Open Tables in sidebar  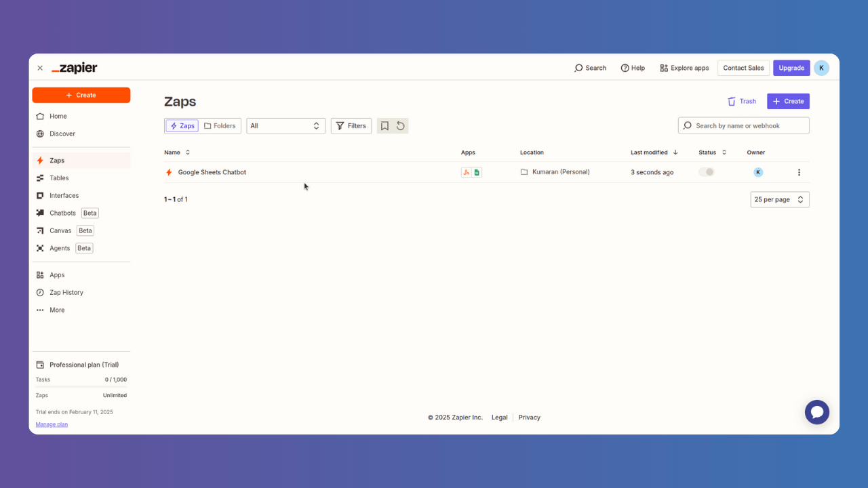point(81,178)
